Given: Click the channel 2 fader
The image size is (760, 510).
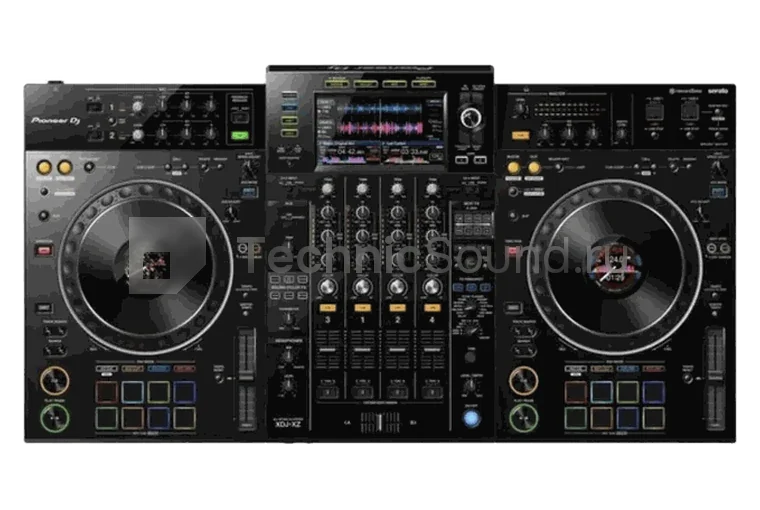Looking at the screenshot, I should coord(397,349).
